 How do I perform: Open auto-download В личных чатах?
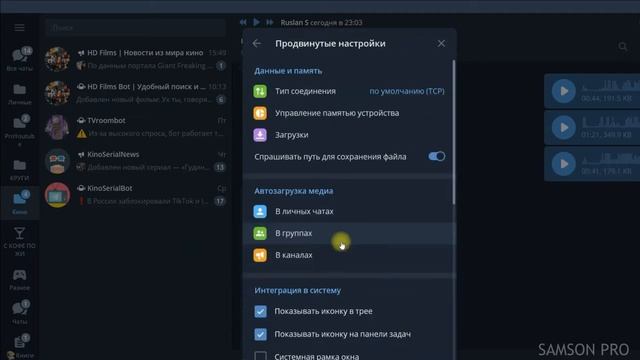point(349,211)
